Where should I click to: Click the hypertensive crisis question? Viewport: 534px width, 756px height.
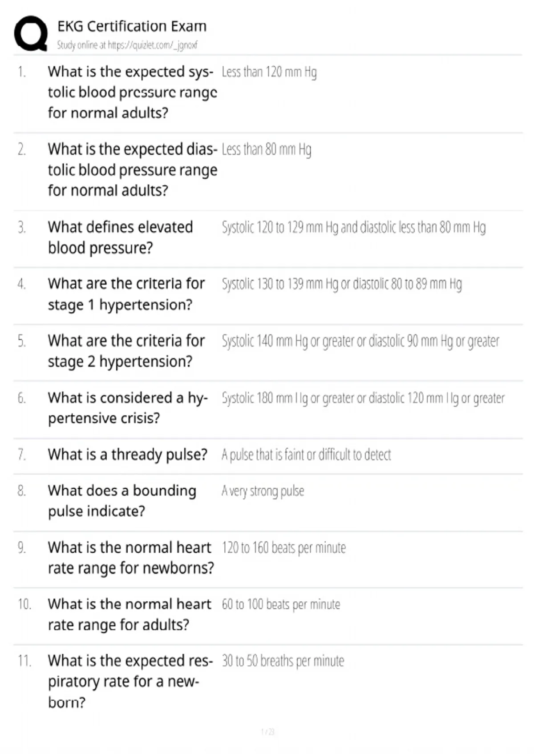(128, 408)
